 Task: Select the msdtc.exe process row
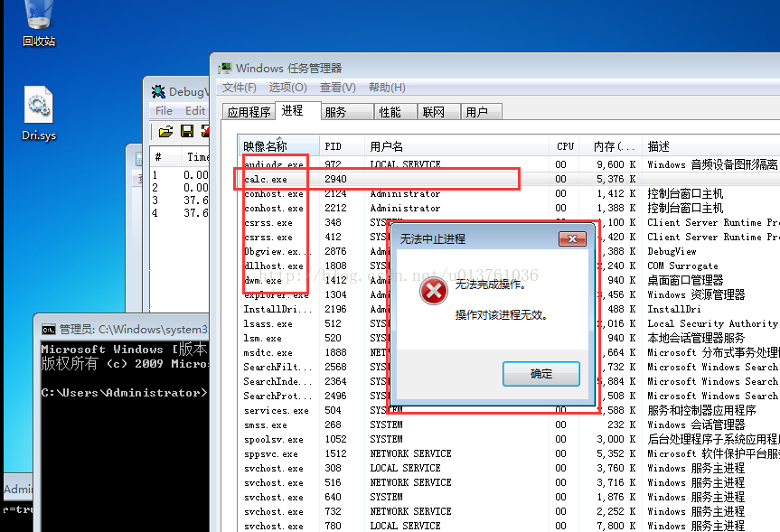tap(508, 352)
